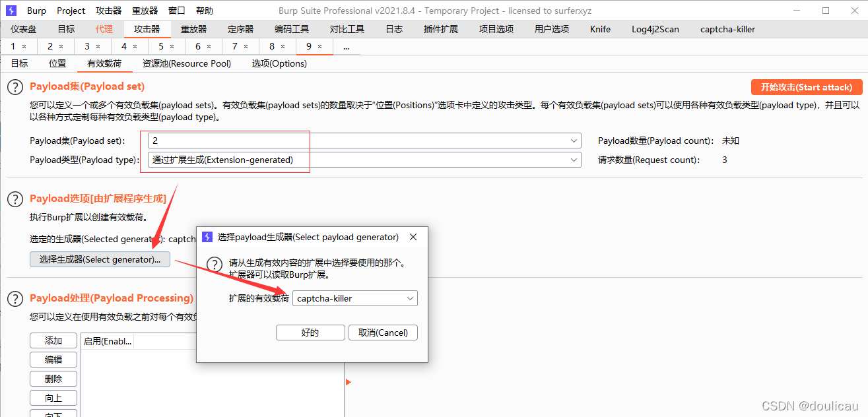The height and width of the screenshot is (417, 868).
Task: Click the orange collapse arrow on panel divider
Action: 348,382
